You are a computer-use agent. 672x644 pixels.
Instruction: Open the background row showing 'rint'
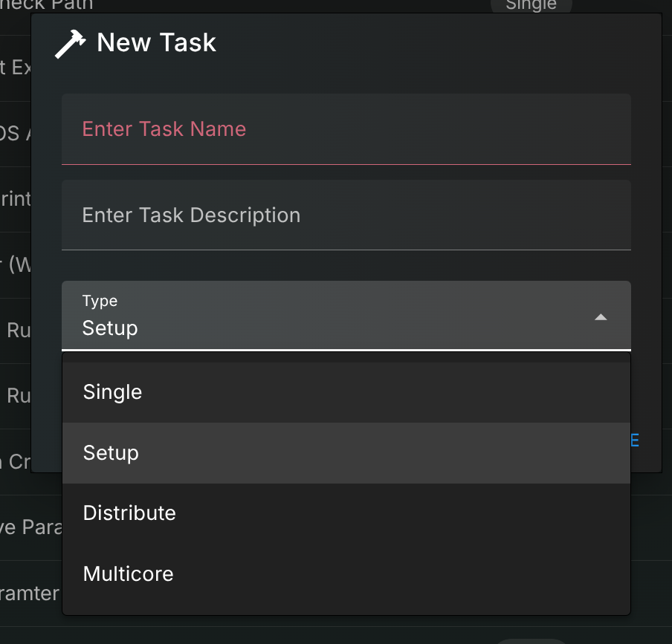click(x=15, y=200)
